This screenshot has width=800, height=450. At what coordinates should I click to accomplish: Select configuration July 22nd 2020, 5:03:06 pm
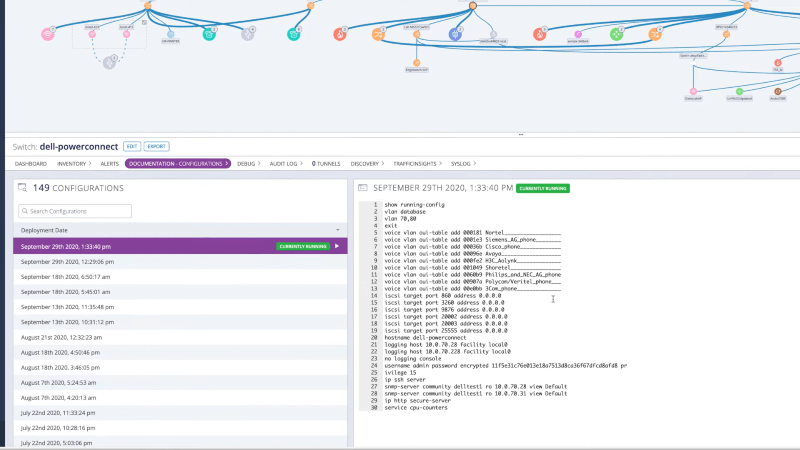click(180, 442)
